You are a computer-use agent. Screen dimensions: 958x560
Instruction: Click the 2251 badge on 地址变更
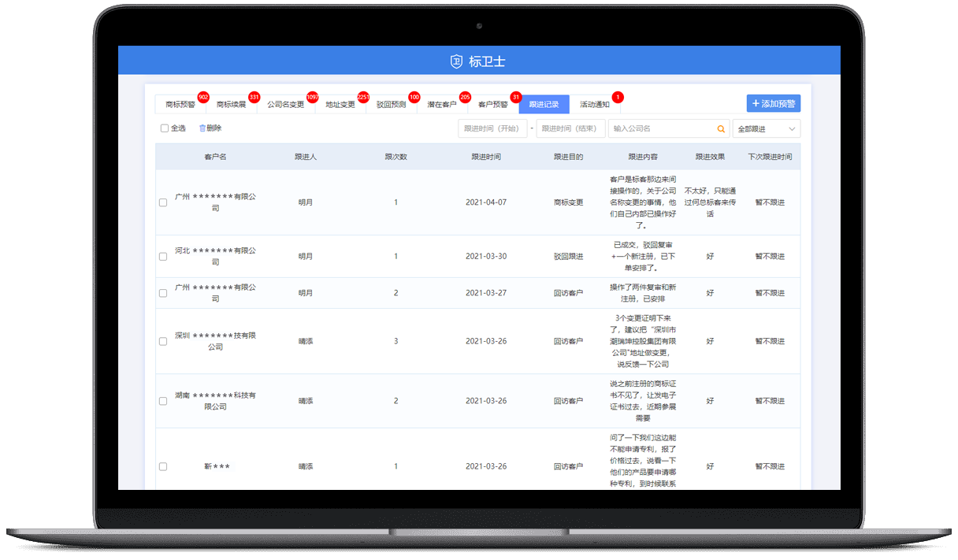363,97
